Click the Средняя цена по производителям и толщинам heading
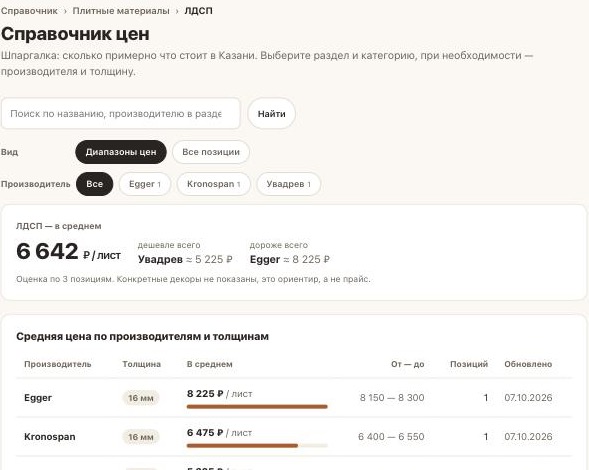 [x=142, y=336]
